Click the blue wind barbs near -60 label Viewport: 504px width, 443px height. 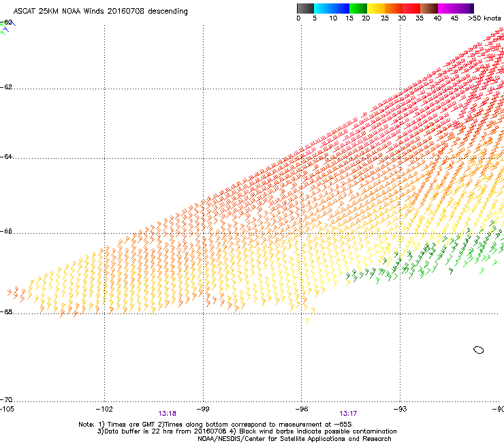(x=9, y=27)
